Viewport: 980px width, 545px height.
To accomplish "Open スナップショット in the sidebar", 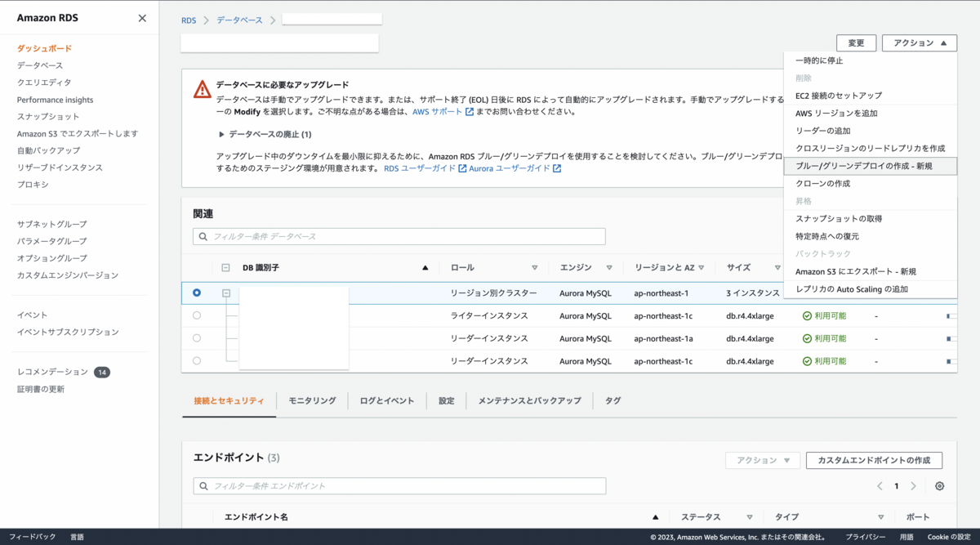I will pos(48,117).
